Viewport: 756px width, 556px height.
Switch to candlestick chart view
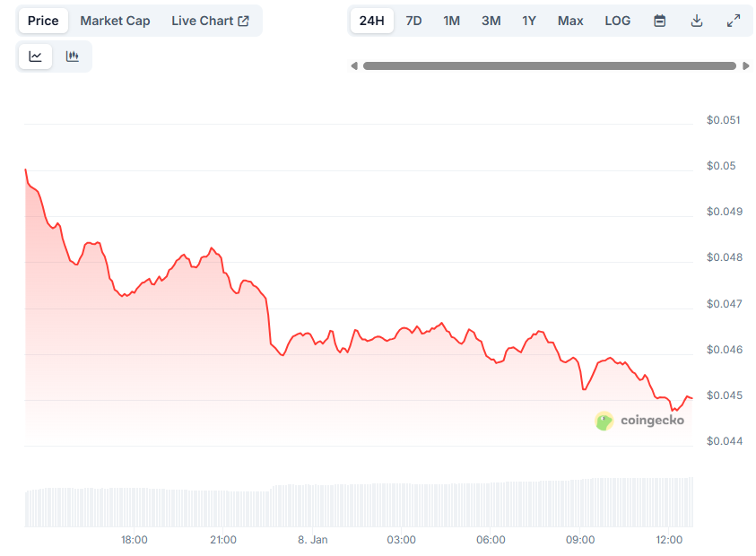73,56
